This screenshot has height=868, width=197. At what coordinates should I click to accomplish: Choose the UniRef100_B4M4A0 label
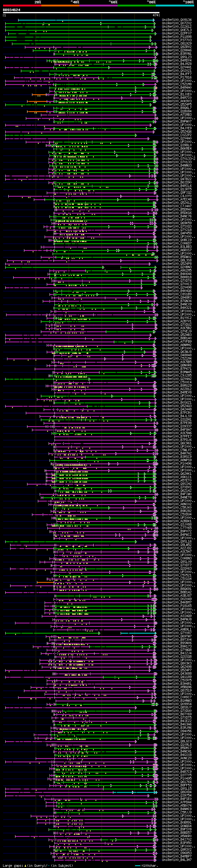tap(177, 88)
